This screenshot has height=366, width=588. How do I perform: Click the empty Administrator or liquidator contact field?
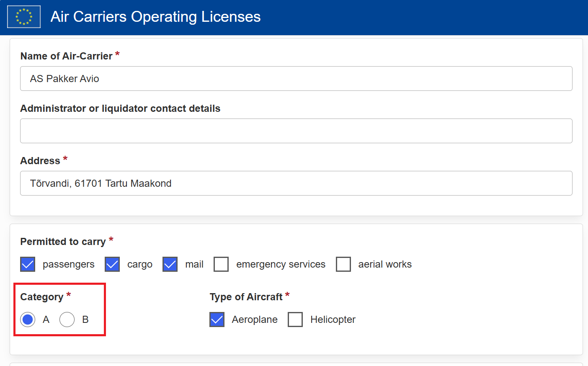tap(296, 131)
